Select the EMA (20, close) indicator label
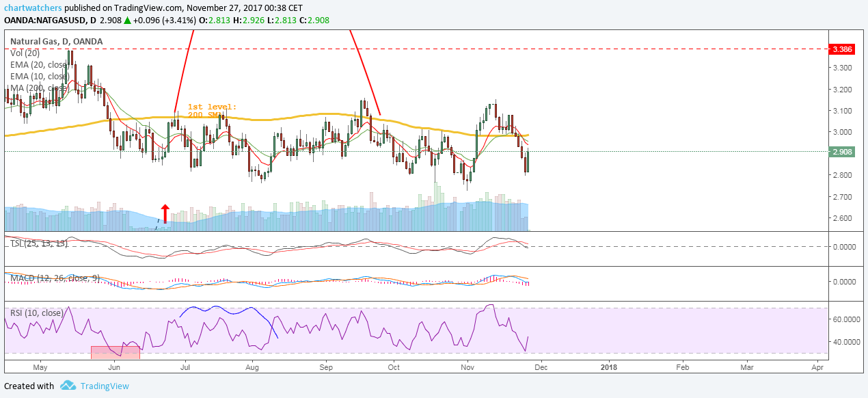Screen dimensions: 868x398 [39, 64]
